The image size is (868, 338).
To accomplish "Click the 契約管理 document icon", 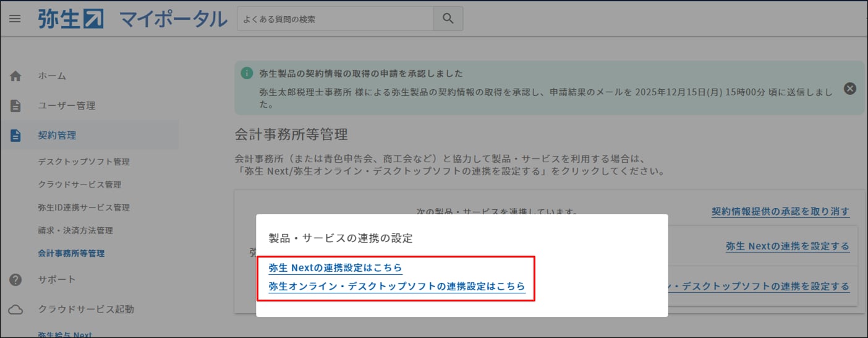I will (x=15, y=136).
